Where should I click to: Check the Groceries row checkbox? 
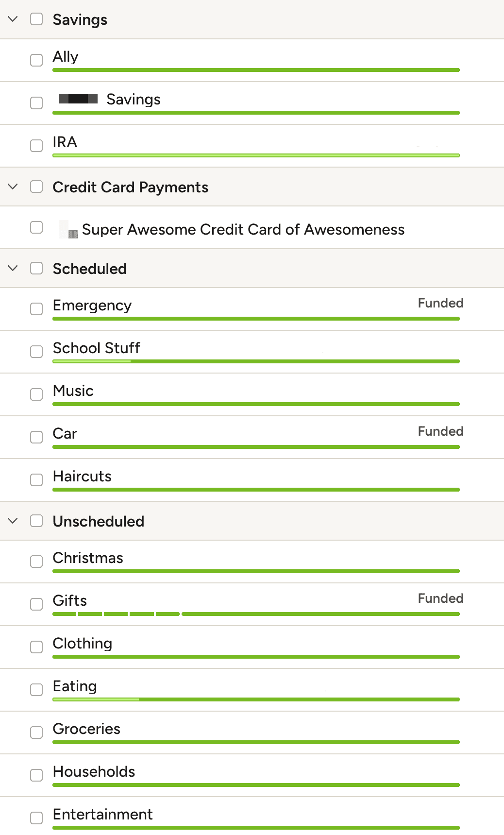point(36,733)
